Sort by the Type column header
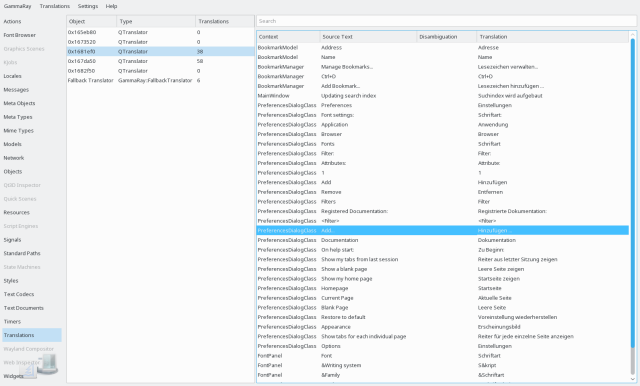Image resolution: width=640 pixels, height=386 pixels. (156, 21)
